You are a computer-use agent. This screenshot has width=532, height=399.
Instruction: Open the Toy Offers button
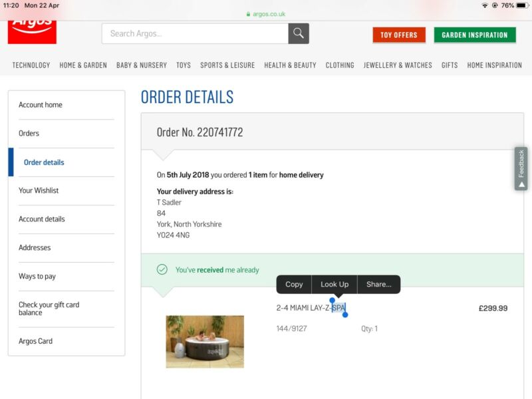pos(399,35)
